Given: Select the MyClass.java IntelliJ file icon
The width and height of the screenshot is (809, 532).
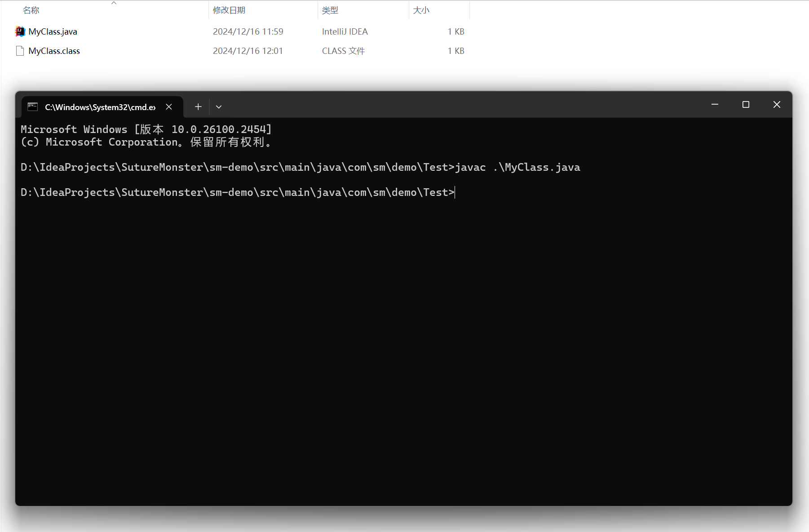Looking at the screenshot, I should 20,31.
